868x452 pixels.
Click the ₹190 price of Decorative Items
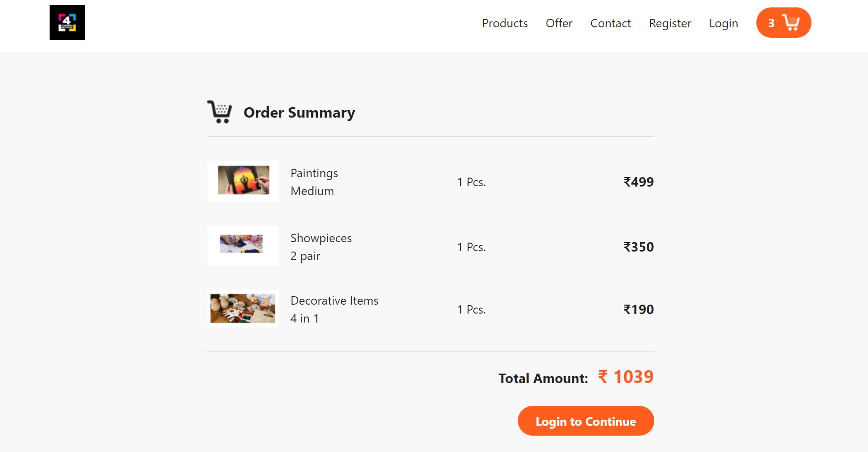638,310
